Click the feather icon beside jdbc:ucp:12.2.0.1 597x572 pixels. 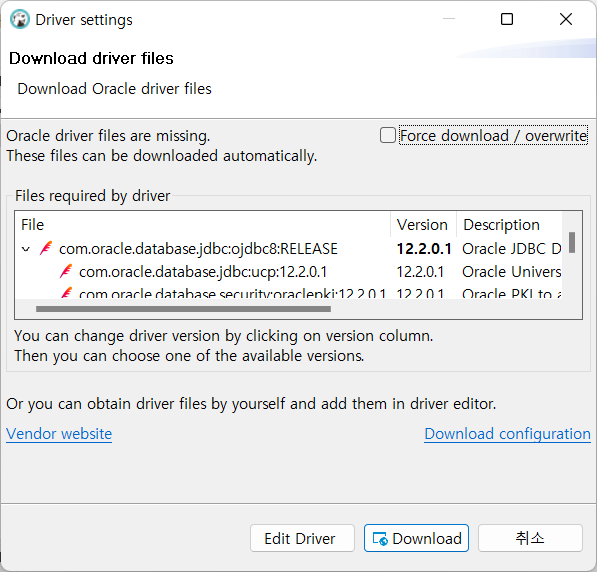(x=66, y=272)
